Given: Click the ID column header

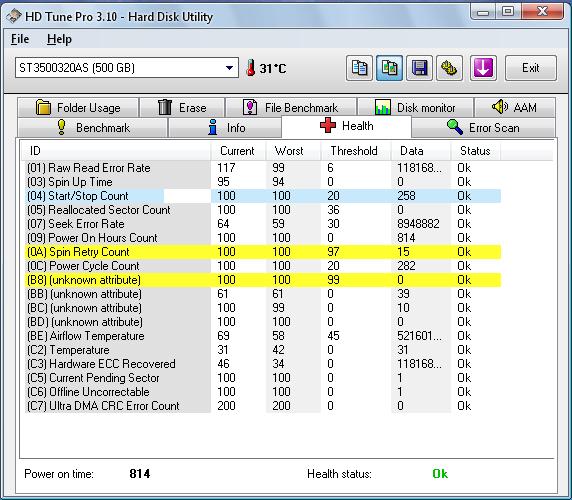Looking at the screenshot, I should (x=116, y=151).
